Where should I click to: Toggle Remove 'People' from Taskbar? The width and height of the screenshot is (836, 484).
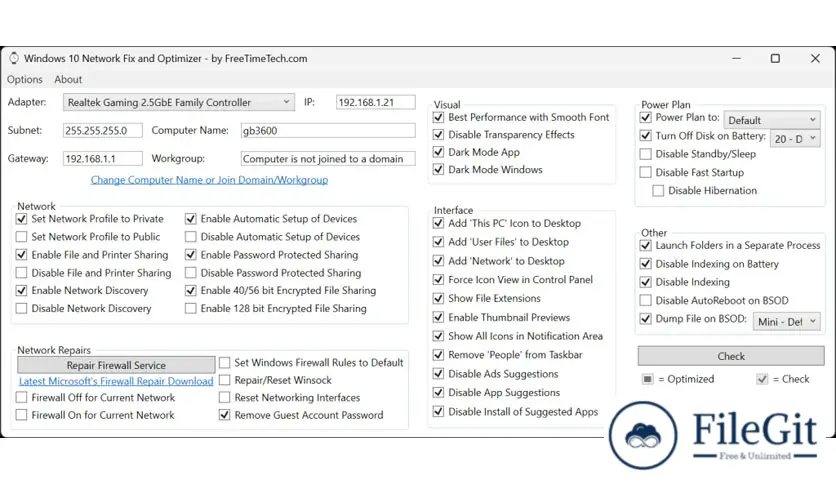[x=438, y=355]
